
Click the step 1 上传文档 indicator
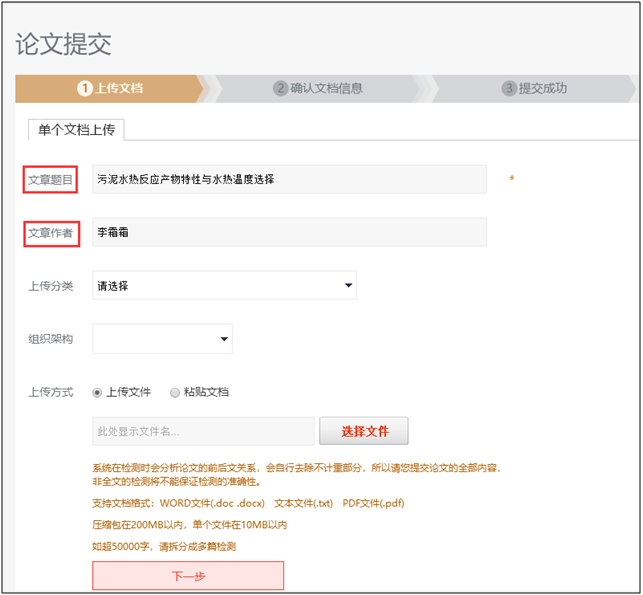110,88
